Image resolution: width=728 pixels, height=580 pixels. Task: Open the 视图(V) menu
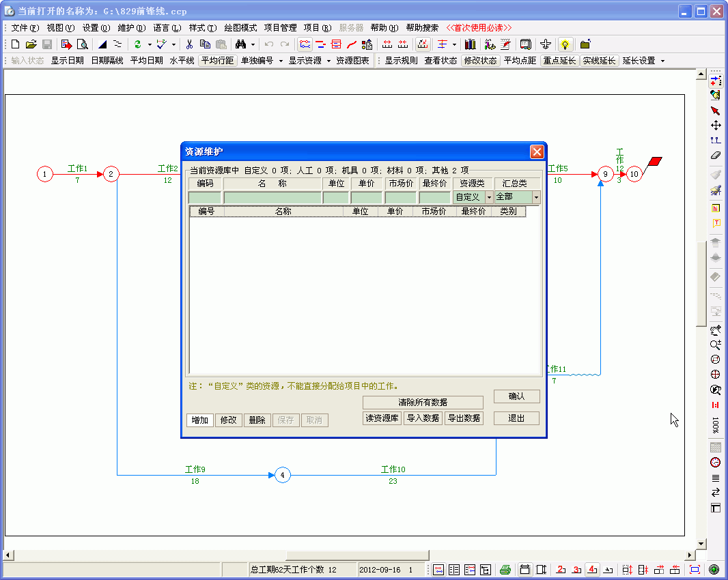point(60,28)
